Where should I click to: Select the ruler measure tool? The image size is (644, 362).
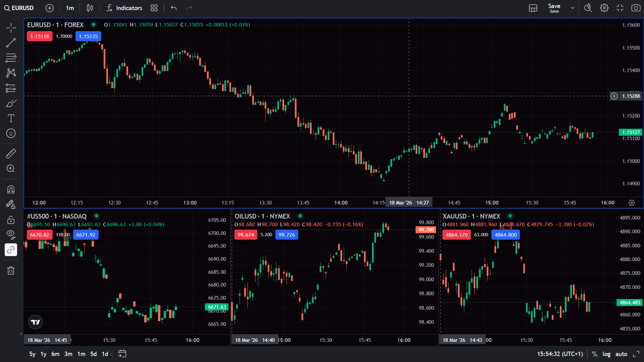pos(11,154)
